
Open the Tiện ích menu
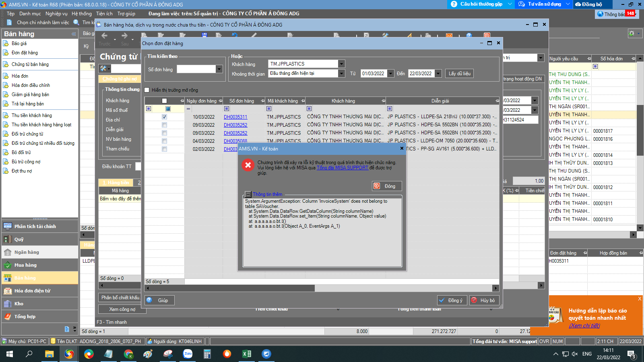(104, 14)
